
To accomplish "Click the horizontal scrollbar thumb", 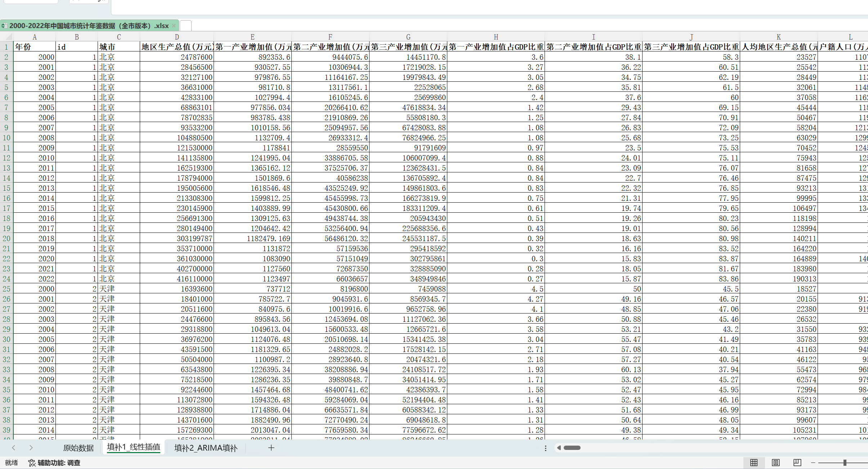I will [572, 448].
